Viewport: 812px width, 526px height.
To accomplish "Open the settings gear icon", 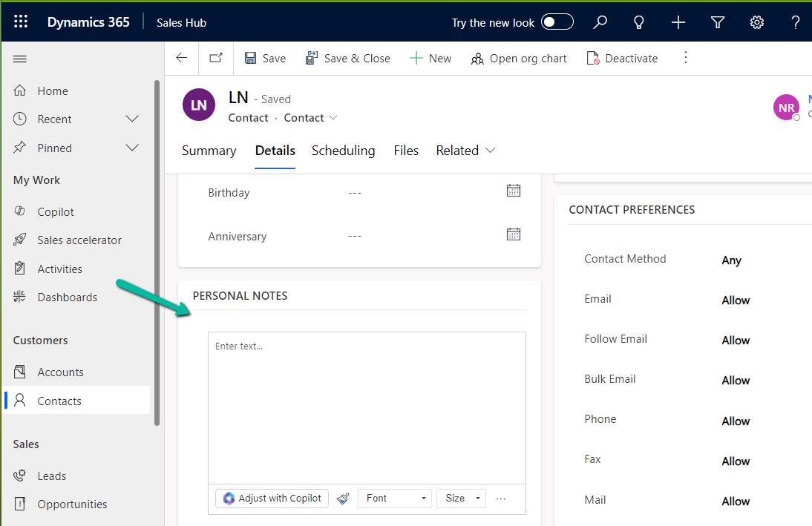I will coord(756,22).
